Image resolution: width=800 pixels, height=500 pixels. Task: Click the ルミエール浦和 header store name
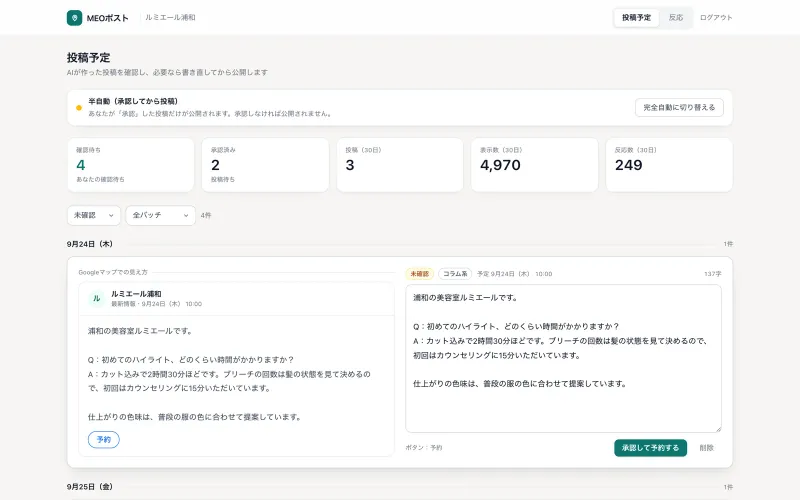(x=170, y=18)
